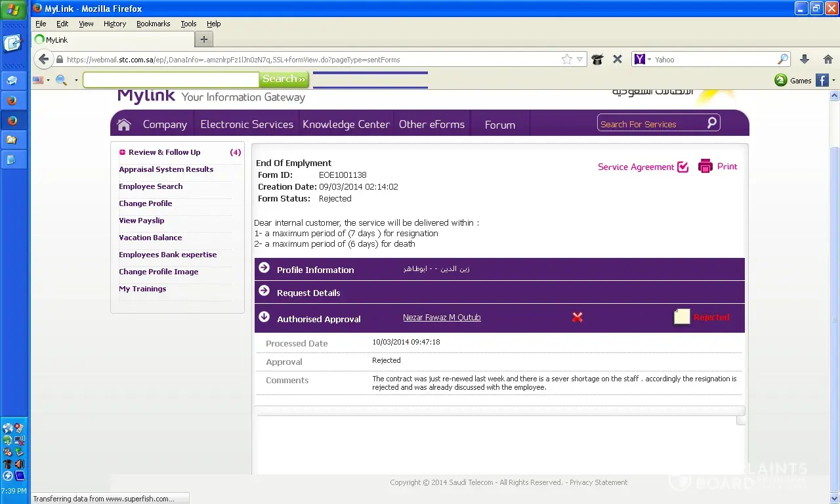Click the MyLink home icon

pyautogui.click(x=124, y=125)
